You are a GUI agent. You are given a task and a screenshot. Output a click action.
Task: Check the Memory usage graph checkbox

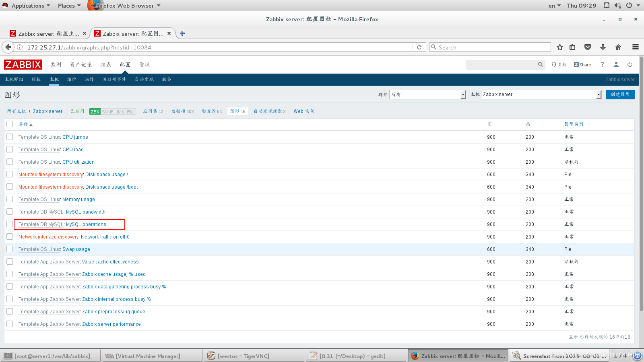tap(10, 199)
